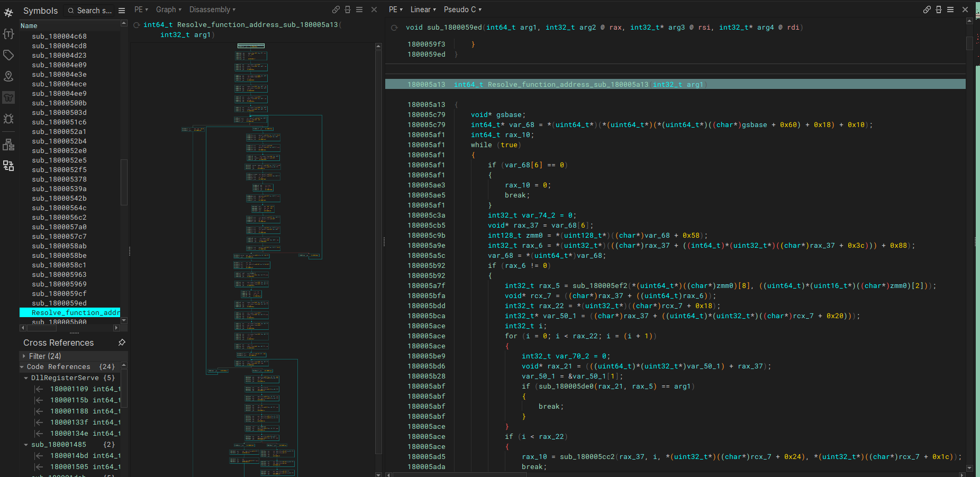Click the highlighted function header line 180005a13
980x477 pixels.
pos(675,84)
